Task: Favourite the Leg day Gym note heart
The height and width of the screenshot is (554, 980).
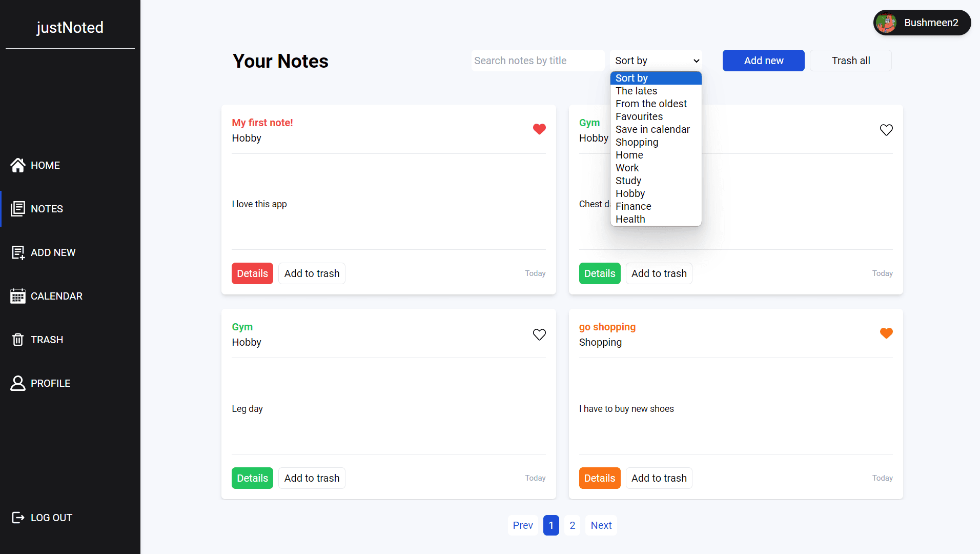Action: 539,334
